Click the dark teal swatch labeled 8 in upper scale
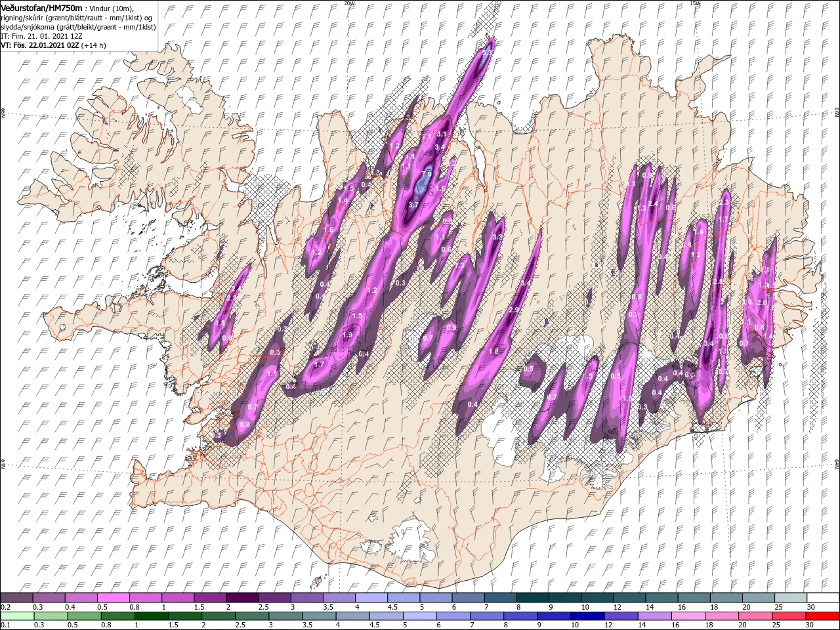This screenshot has width=840, height=630. click(x=534, y=598)
